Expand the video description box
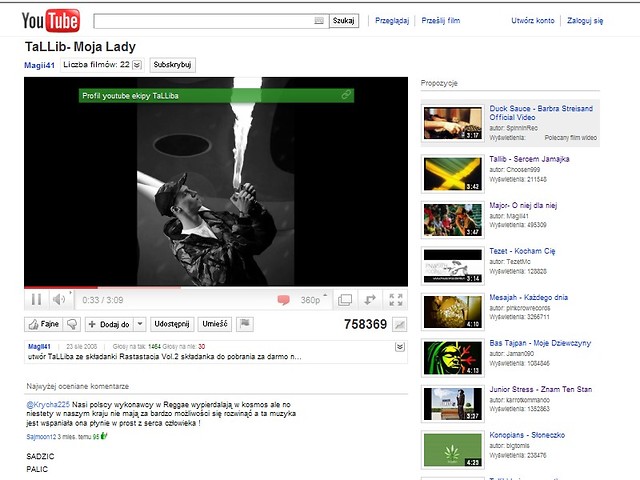The image size is (640, 480). (x=400, y=347)
